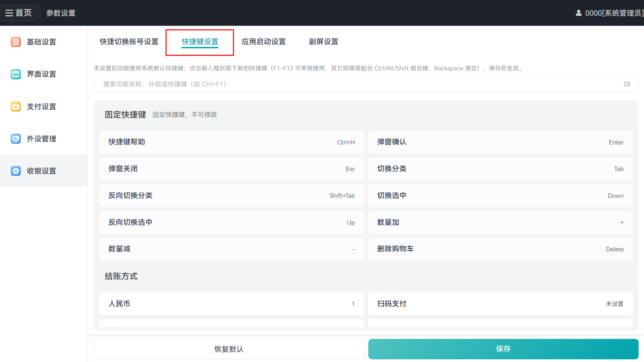Viewport: 644px width, 362px height.
Task: Click the 弹窗关闭 row label
Action: [x=123, y=169]
